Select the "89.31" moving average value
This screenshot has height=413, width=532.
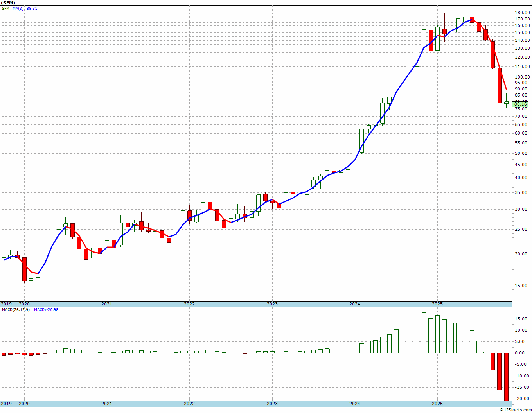[x=32, y=9]
